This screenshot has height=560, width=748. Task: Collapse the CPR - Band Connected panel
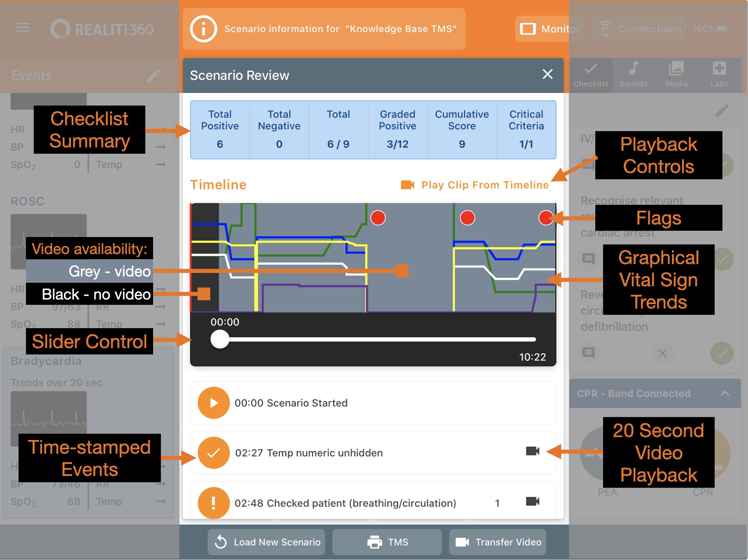[725, 393]
